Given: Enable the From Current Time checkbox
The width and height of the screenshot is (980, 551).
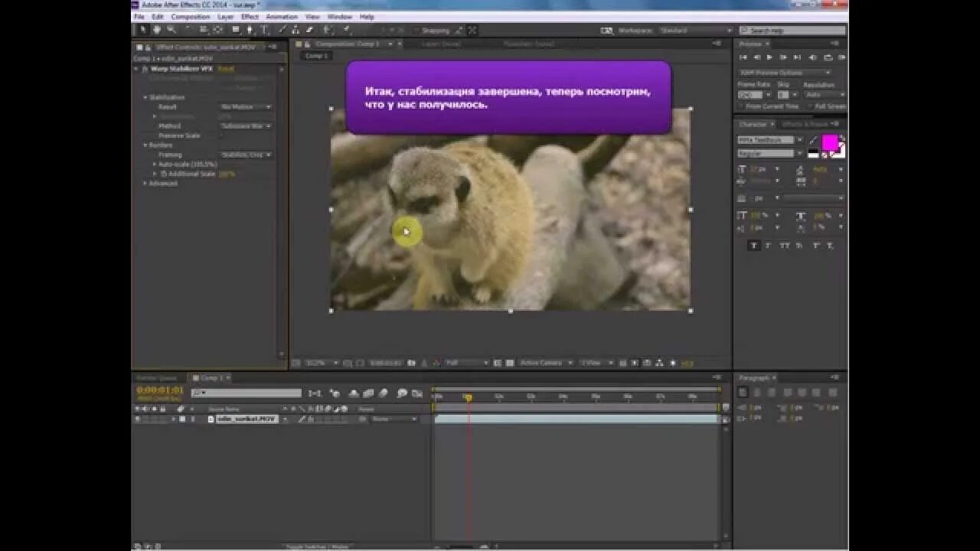Looking at the screenshot, I should coord(742,106).
